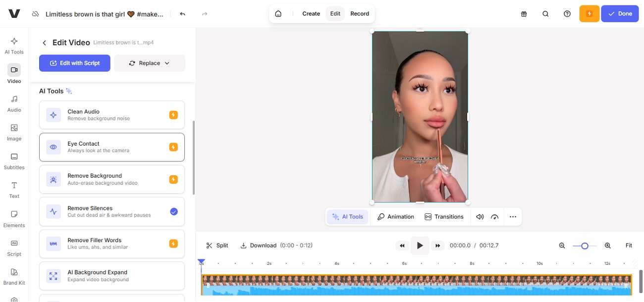Go back from Edit Video panel

coord(44,43)
